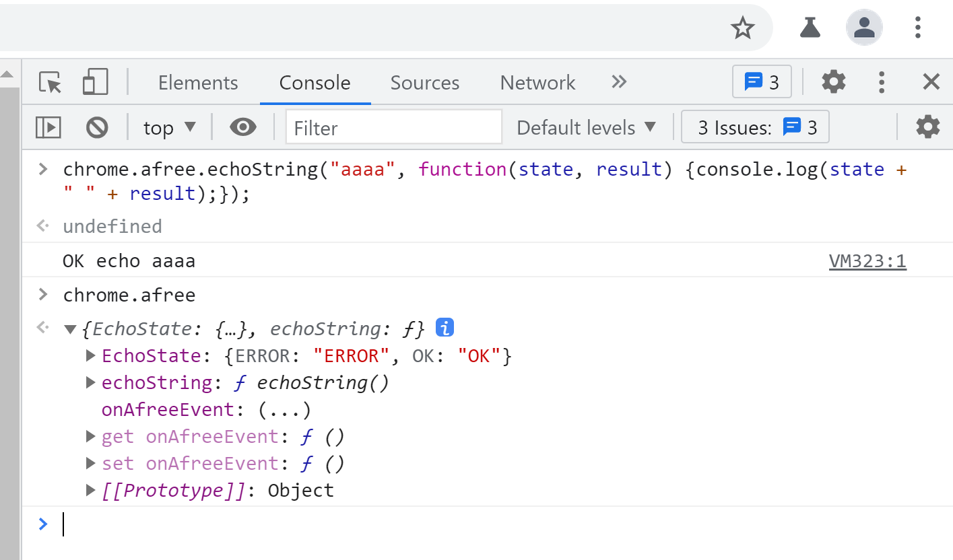Expand the [[Prototype]] entry
Image resolution: width=953 pixels, height=560 pixels.
90,490
